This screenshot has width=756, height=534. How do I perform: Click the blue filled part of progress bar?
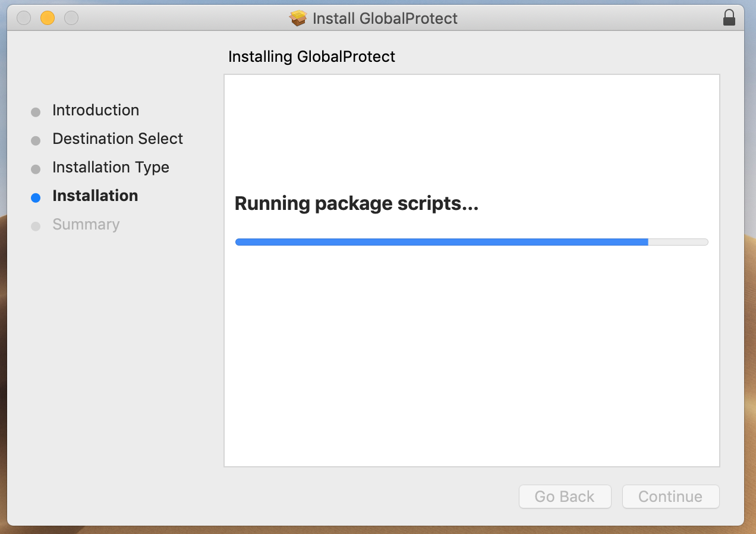click(441, 242)
